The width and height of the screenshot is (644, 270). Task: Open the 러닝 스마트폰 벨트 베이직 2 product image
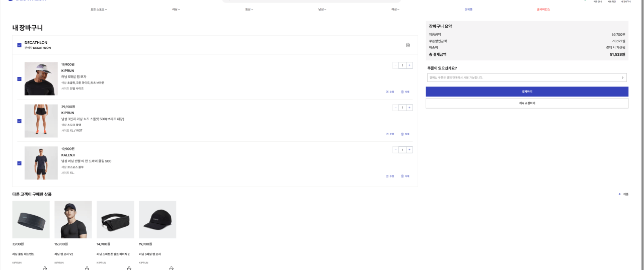tap(115, 220)
